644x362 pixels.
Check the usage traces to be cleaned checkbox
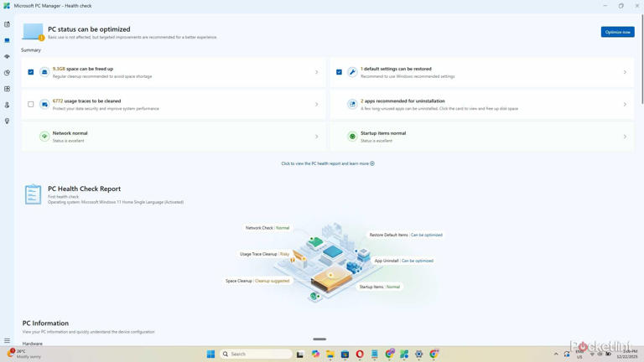tap(31, 105)
